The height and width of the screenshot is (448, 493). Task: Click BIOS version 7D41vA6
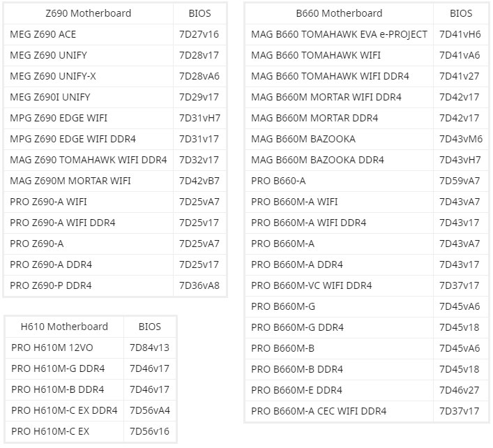tap(460, 55)
